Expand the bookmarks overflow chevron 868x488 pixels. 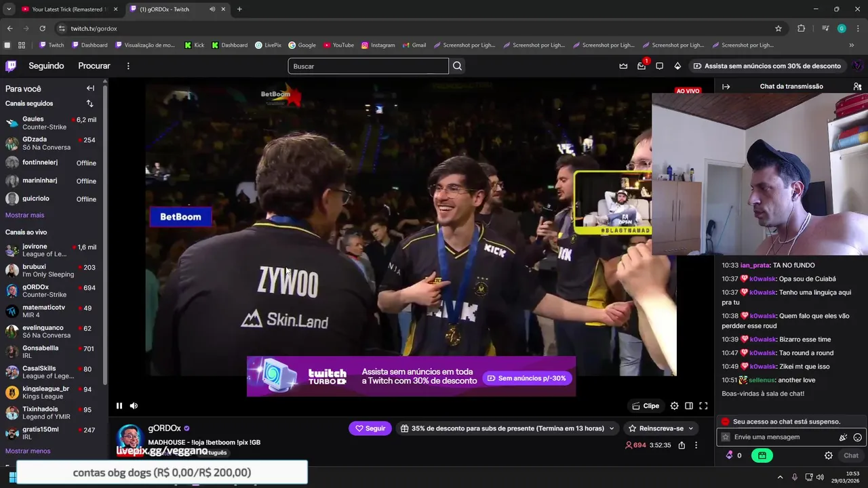852,45
